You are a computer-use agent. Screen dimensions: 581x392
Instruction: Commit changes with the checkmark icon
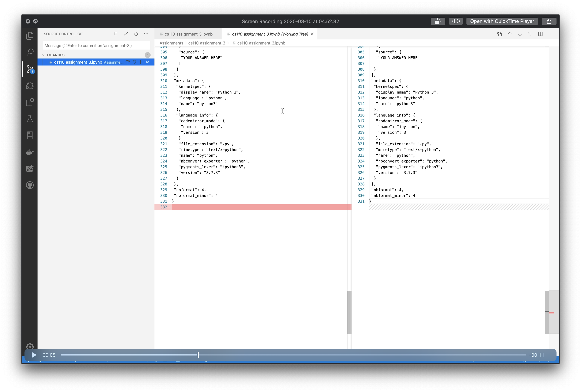[x=126, y=34]
